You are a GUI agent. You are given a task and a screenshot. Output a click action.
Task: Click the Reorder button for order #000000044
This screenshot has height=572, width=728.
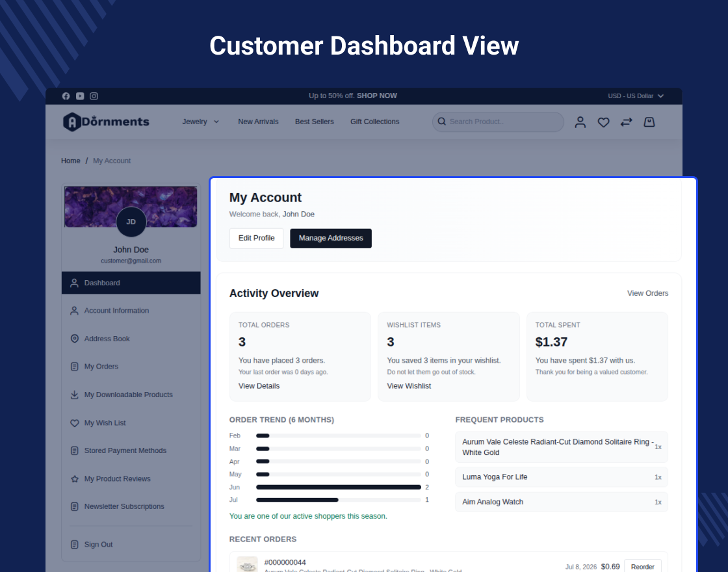[643, 566]
